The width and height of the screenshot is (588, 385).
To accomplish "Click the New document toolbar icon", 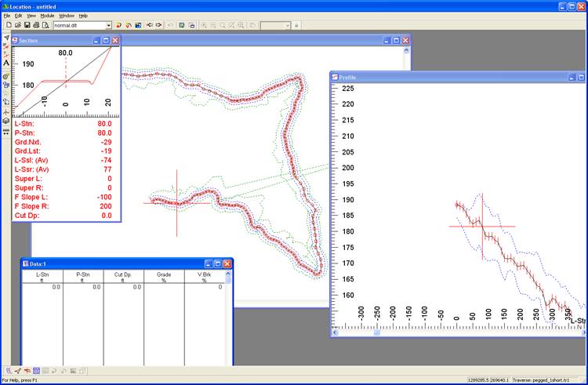I will point(9,25).
